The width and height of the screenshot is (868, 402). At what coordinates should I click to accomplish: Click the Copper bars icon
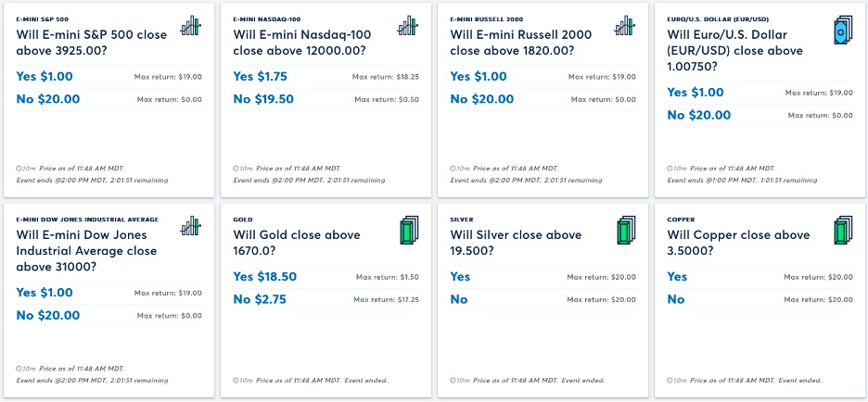click(x=843, y=230)
